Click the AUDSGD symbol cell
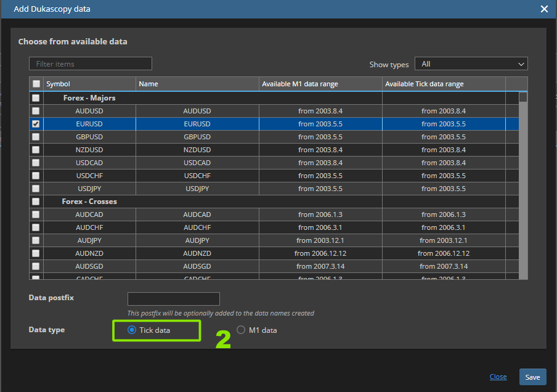 89,266
